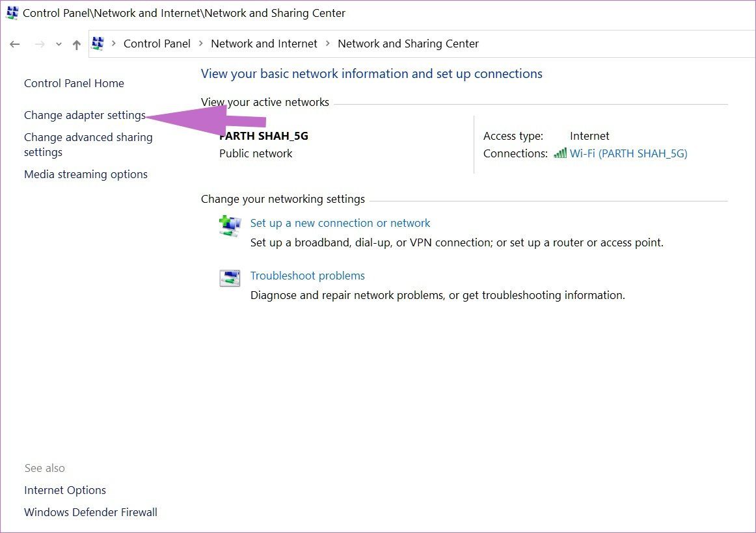
Task: Click the Back navigation arrow
Action: [14, 44]
